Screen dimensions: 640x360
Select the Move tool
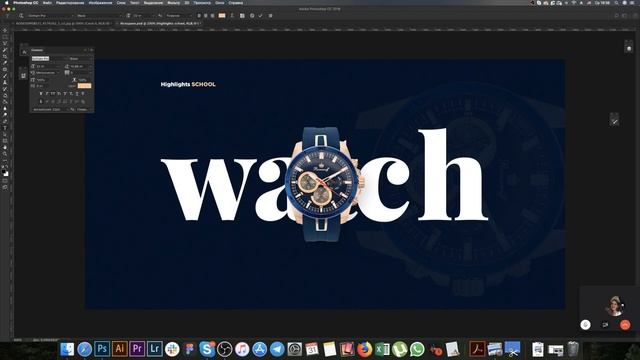coord(5,30)
